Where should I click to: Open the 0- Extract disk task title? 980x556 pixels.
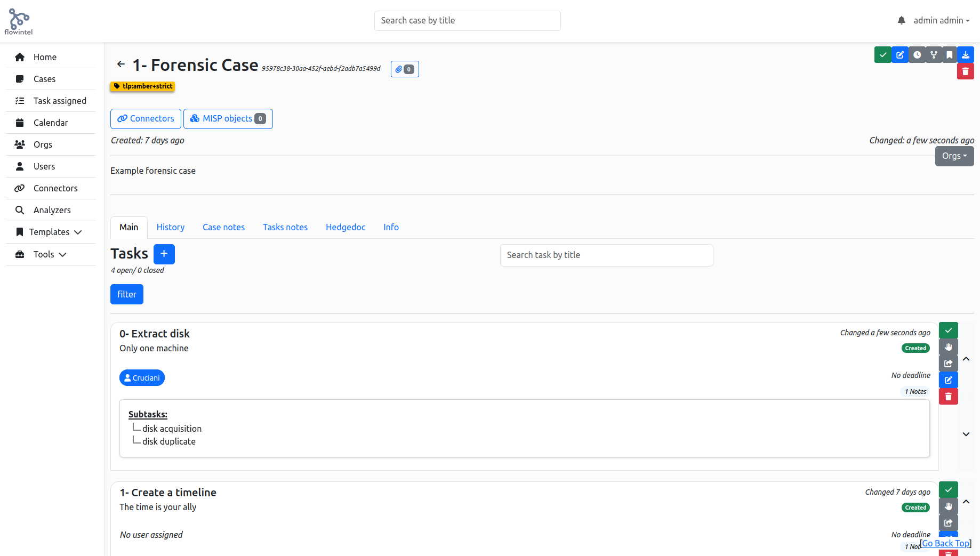point(155,334)
